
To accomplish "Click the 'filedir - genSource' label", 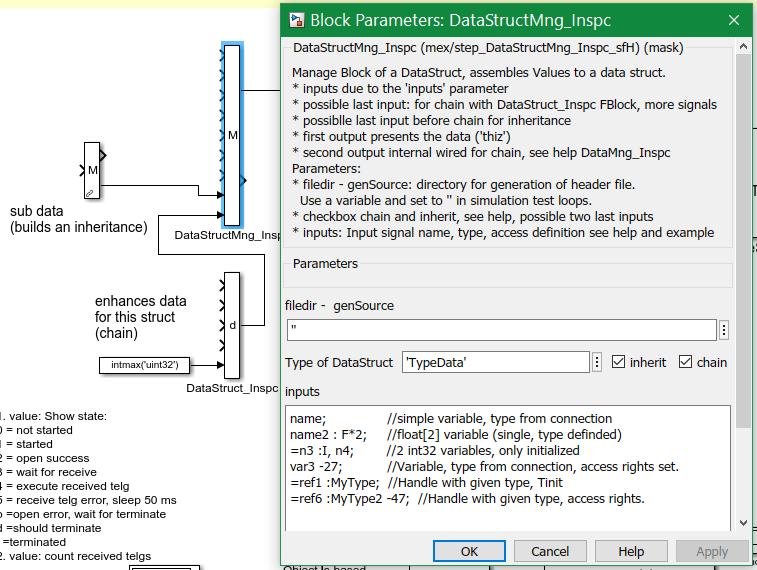I will [x=339, y=306].
